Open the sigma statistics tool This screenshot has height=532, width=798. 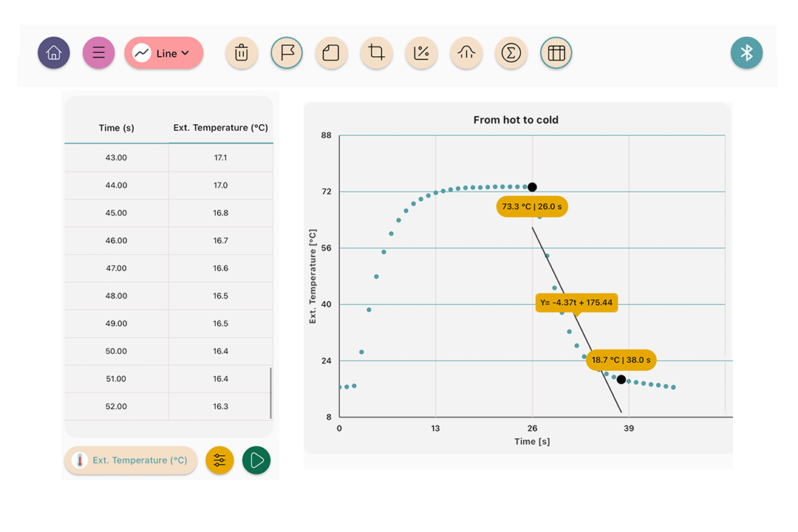(x=511, y=53)
